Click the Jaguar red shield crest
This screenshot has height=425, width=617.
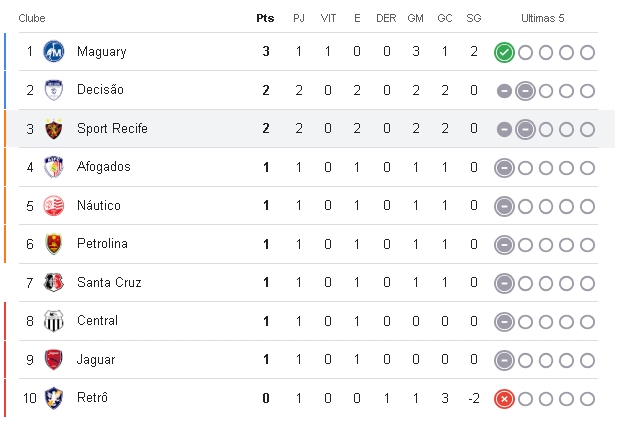pyautogui.click(x=54, y=359)
